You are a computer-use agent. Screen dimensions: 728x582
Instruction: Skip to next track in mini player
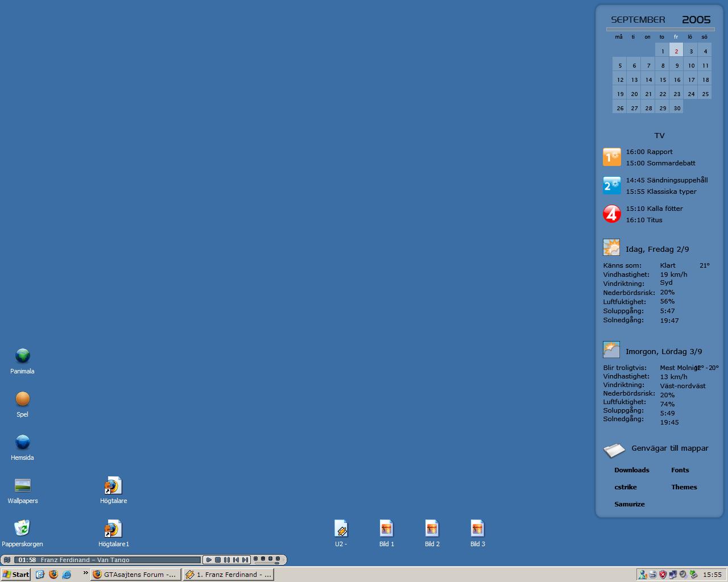click(245, 560)
